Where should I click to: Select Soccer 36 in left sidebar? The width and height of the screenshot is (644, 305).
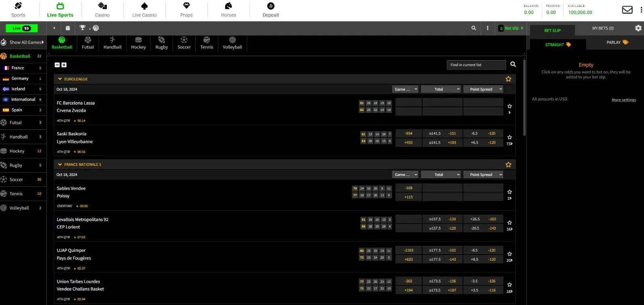point(23,180)
